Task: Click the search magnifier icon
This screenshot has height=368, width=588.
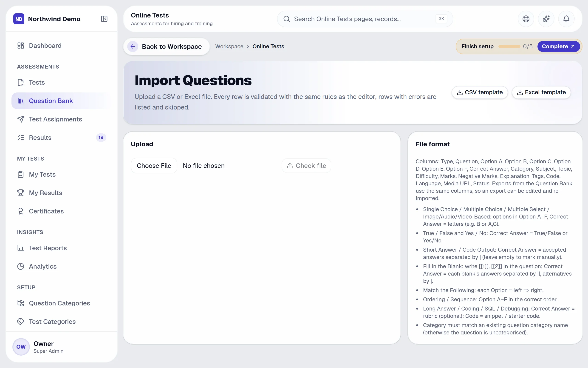Action: (287, 19)
